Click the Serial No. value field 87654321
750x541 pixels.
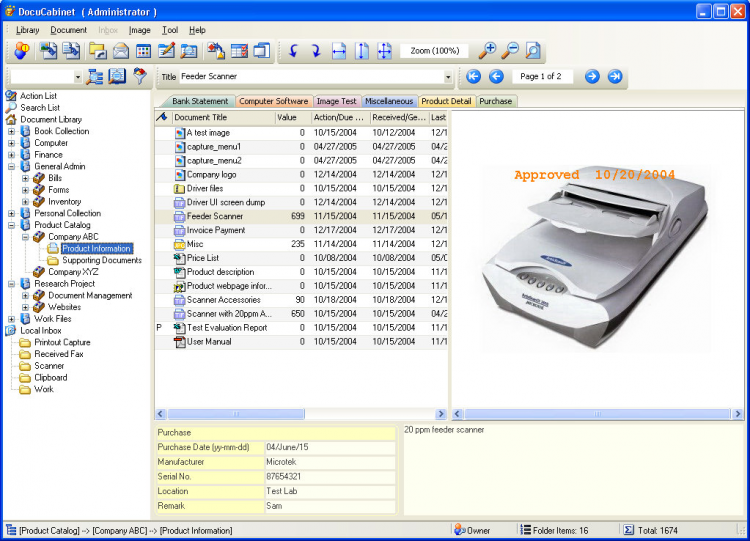coord(330,476)
